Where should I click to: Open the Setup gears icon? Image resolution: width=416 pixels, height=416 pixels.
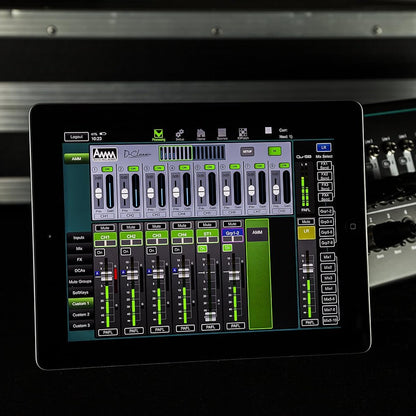click(x=180, y=134)
